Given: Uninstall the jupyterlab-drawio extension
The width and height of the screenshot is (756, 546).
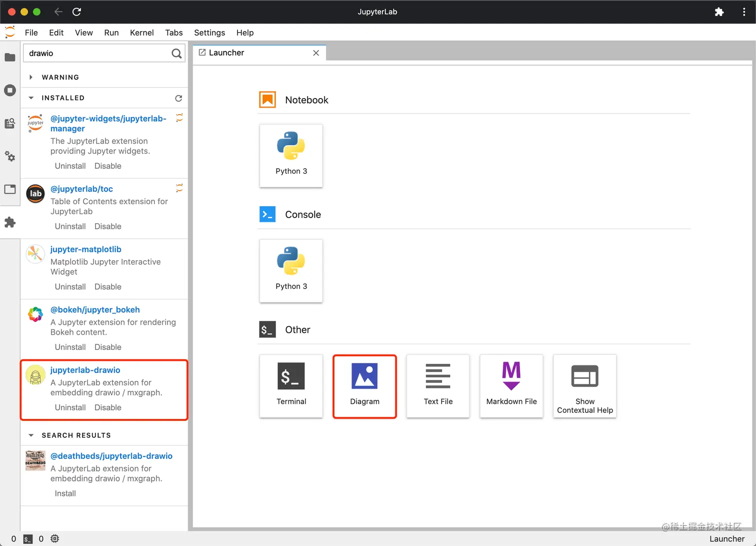Looking at the screenshot, I should pos(70,407).
